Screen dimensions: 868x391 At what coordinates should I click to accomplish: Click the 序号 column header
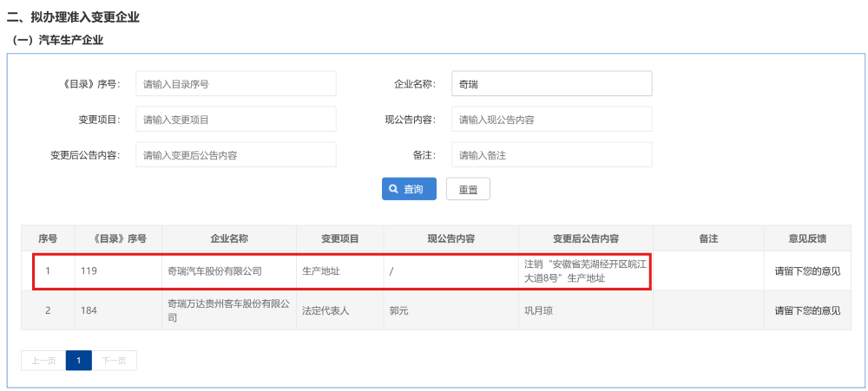tap(48, 239)
